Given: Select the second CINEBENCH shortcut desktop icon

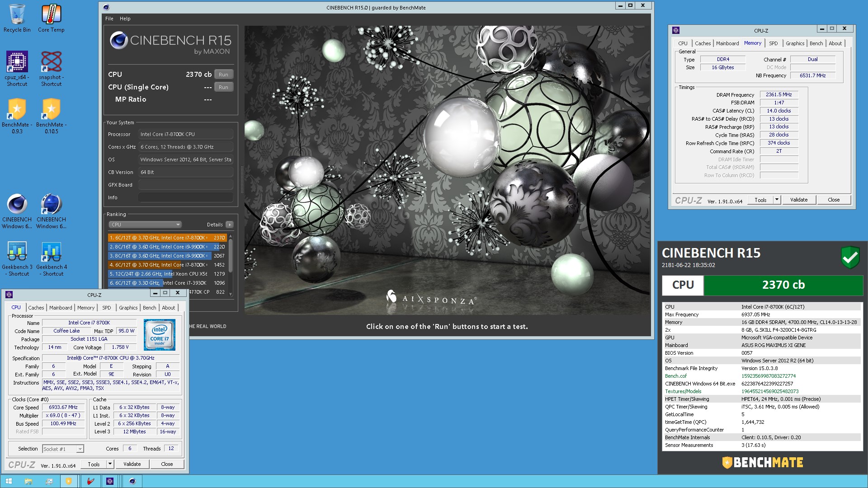Looking at the screenshot, I should (x=51, y=211).
